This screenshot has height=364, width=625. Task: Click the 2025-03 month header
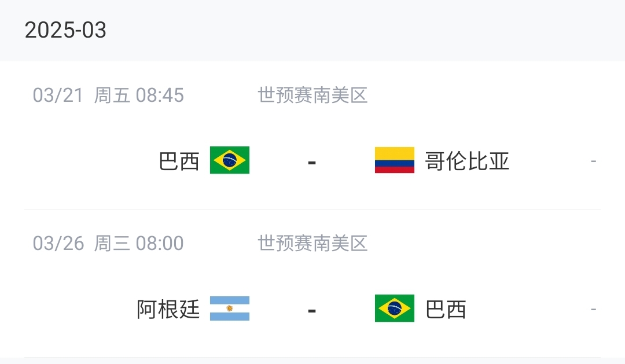point(65,30)
